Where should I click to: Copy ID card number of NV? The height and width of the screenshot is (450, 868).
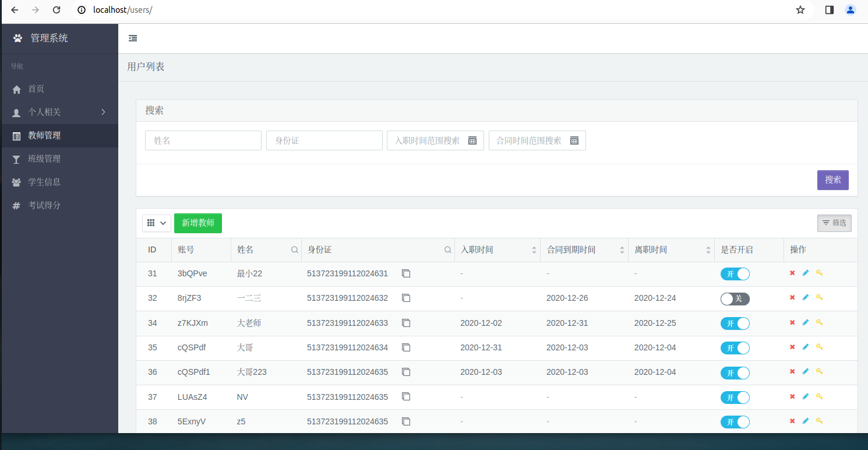[406, 396]
